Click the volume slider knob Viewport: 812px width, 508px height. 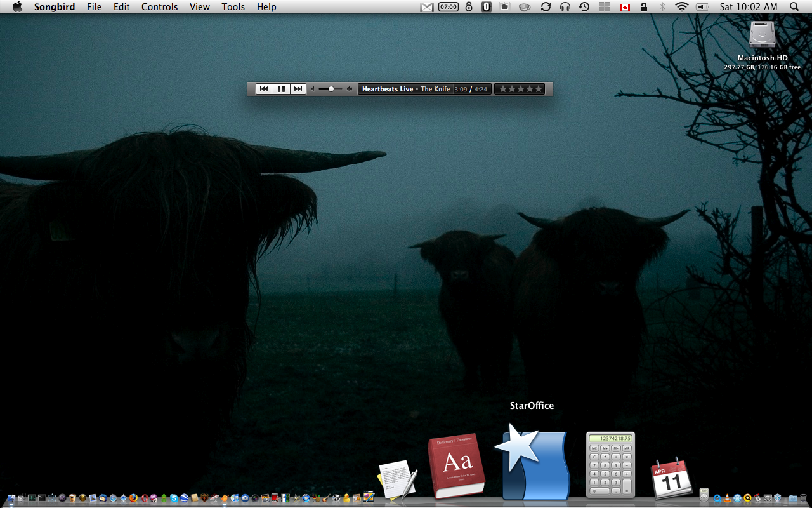click(x=331, y=89)
